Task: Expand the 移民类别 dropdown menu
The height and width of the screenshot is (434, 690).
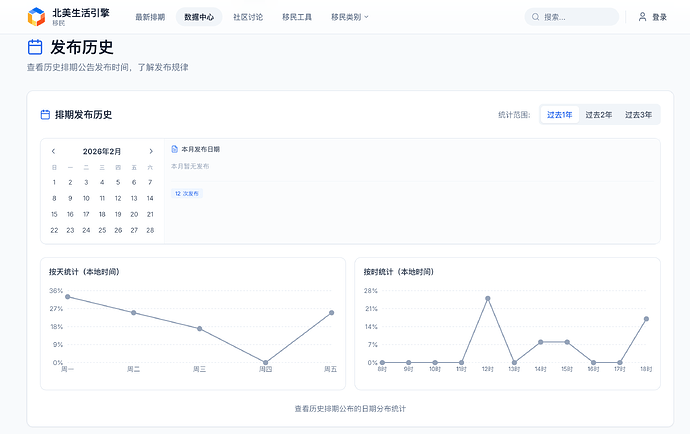Action: [x=350, y=17]
